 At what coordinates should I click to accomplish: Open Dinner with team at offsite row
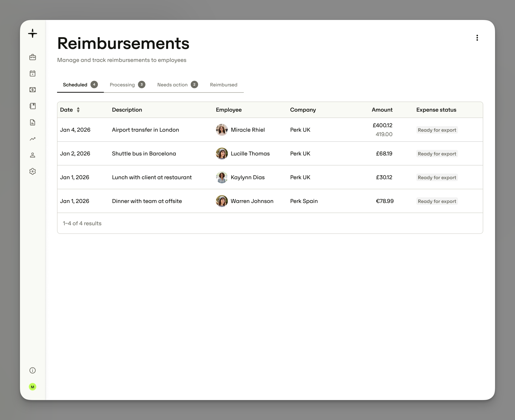[270, 201]
